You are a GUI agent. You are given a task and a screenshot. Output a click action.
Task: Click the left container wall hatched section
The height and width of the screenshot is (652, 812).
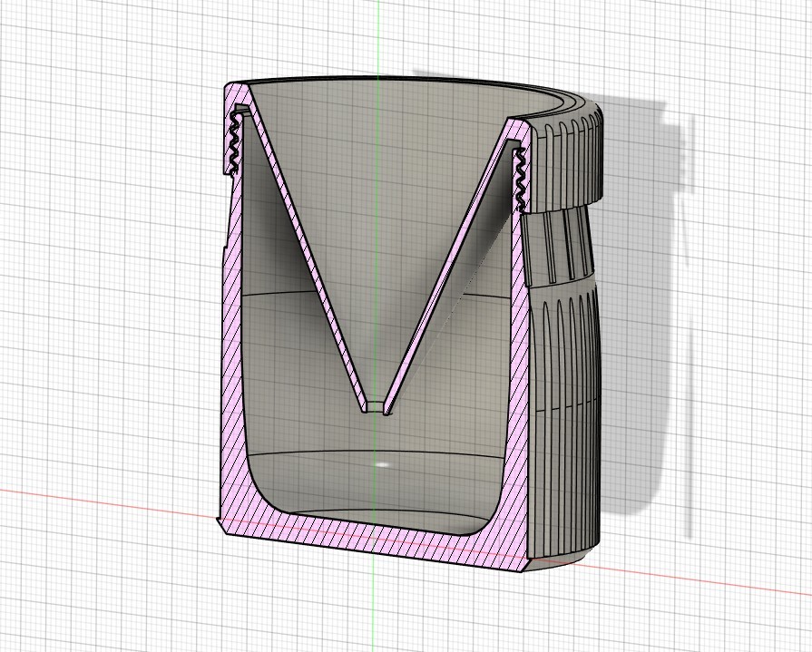230,363
